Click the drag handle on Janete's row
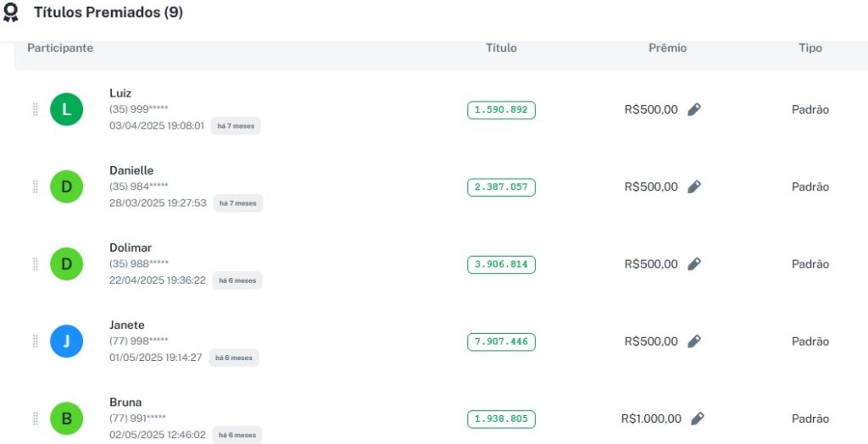 tap(35, 341)
